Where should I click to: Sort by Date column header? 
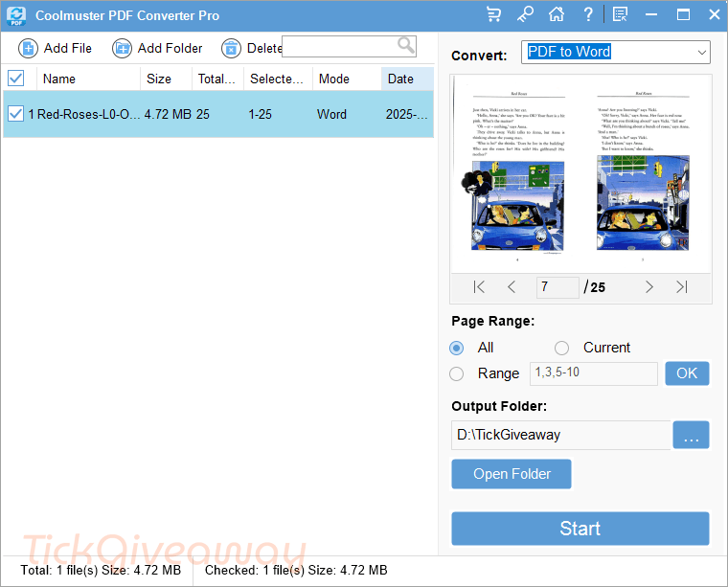coord(407,79)
